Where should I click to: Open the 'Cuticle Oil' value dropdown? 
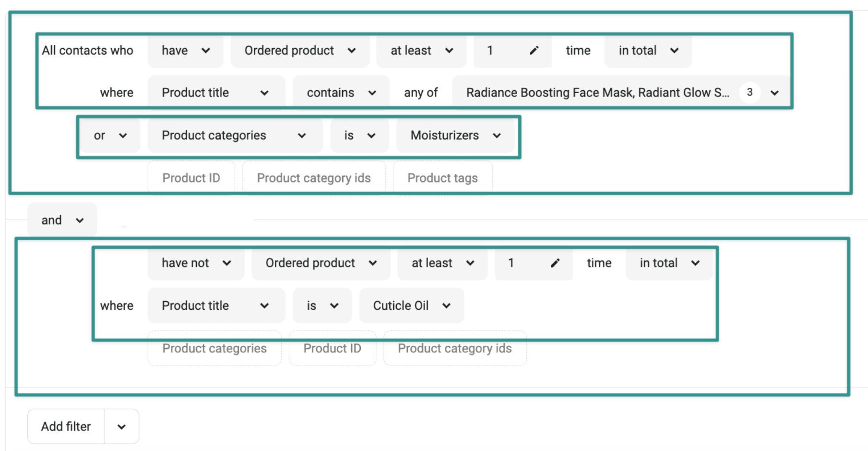click(x=411, y=305)
